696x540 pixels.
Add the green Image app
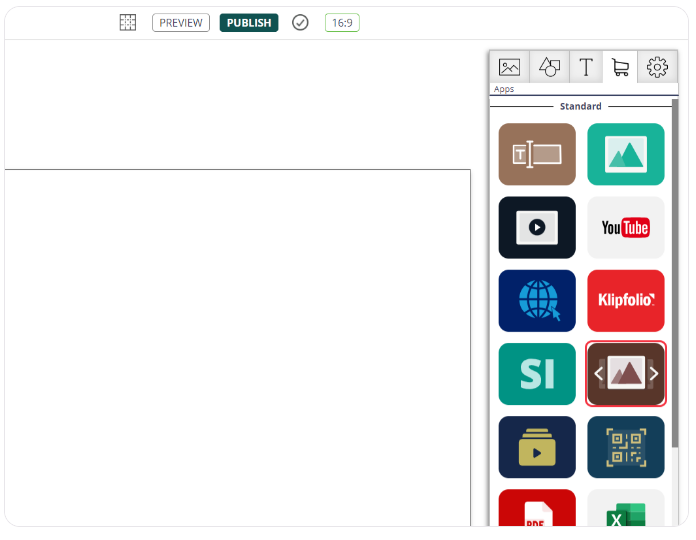(626, 154)
